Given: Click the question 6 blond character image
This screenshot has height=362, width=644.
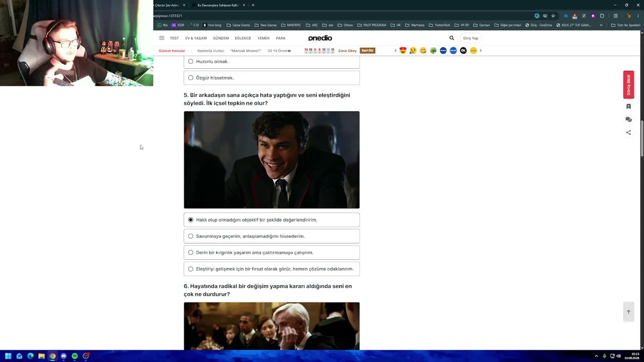Looking at the screenshot, I should [x=272, y=326].
